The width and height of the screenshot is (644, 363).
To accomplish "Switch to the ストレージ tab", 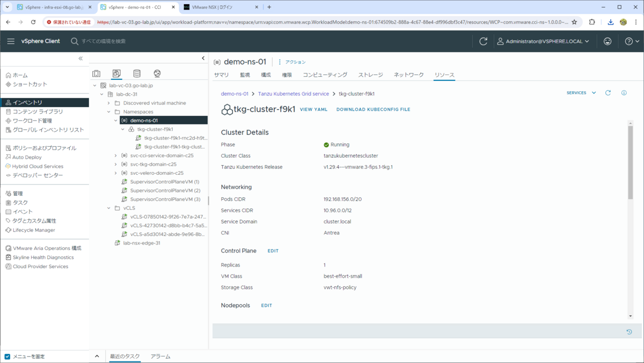I will point(371,75).
